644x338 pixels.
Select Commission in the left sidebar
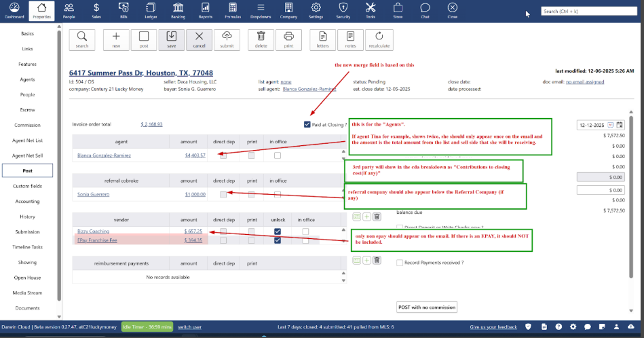[x=27, y=125]
